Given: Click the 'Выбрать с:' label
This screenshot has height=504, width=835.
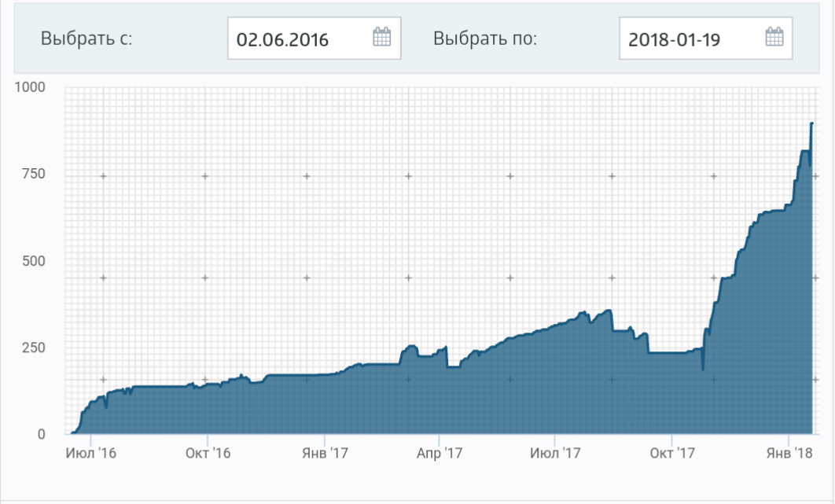Looking at the screenshot, I should click(86, 39).
